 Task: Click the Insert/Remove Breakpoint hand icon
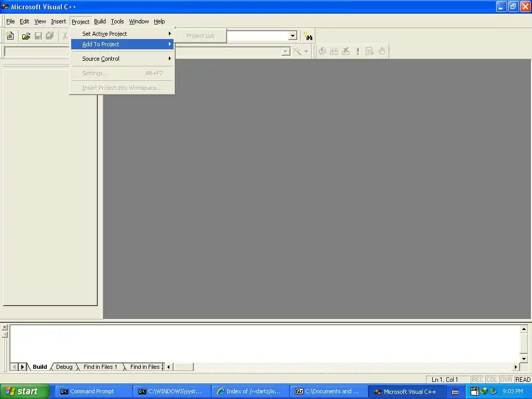(x=382, y=51)
